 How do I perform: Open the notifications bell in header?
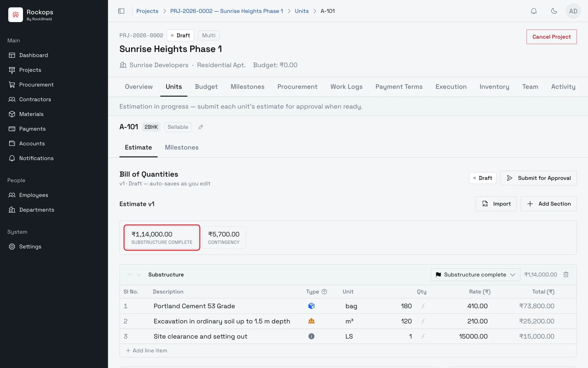(x=533, y=11)
